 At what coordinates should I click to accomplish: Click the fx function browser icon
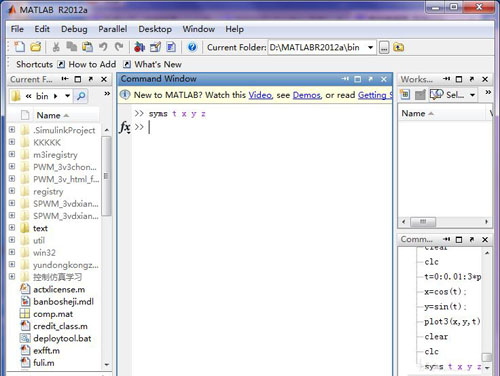[125, 127]
